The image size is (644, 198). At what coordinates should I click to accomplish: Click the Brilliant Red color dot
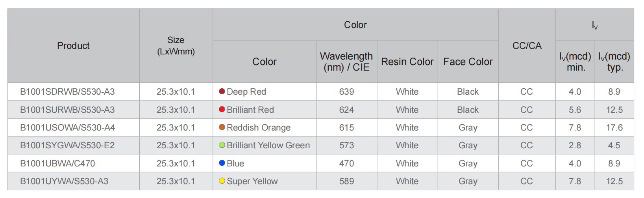point(222,109)
